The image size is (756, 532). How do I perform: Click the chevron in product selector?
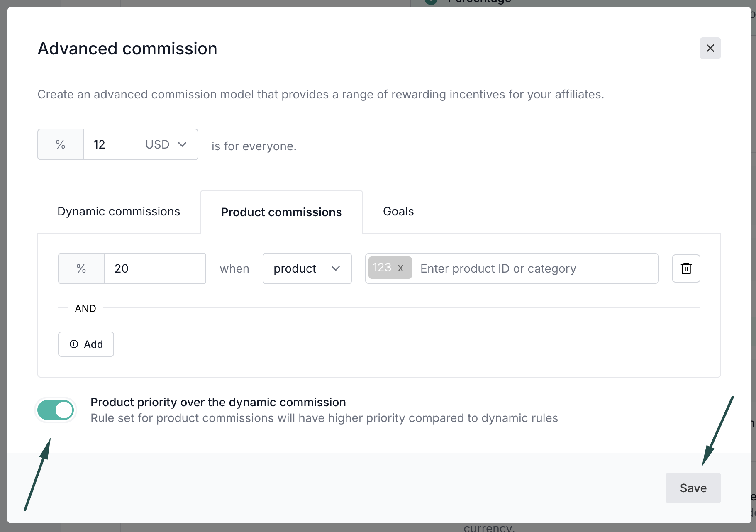[x=336, y=268]
